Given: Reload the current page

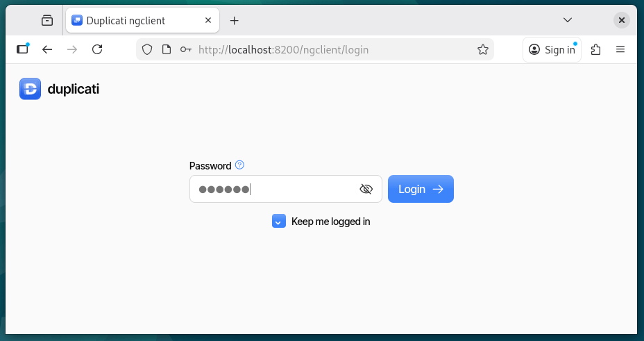Looking at the screenshot, I should [x=97, y=49].
